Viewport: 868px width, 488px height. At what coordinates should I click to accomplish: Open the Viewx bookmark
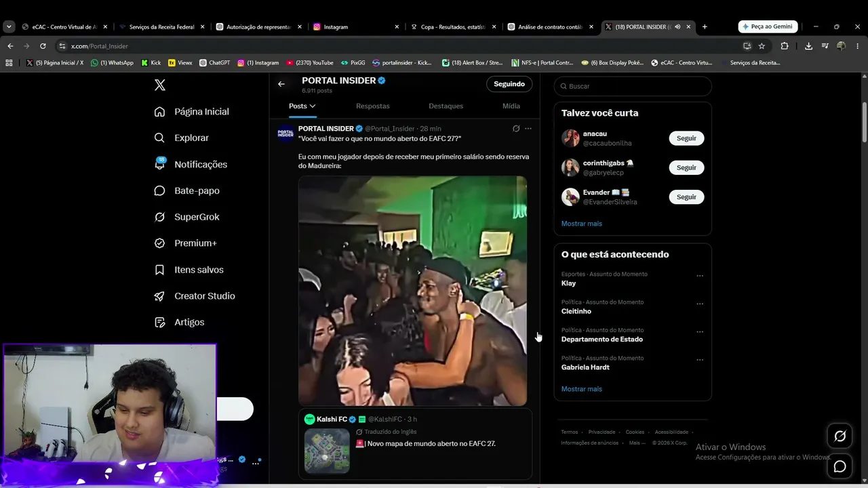click(180, 63)
